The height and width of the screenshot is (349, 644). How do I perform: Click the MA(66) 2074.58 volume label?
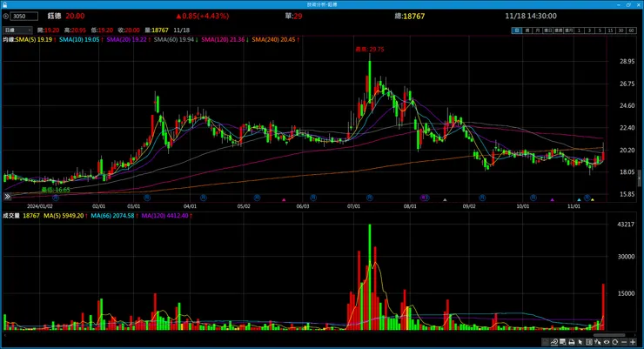[112, 216]
